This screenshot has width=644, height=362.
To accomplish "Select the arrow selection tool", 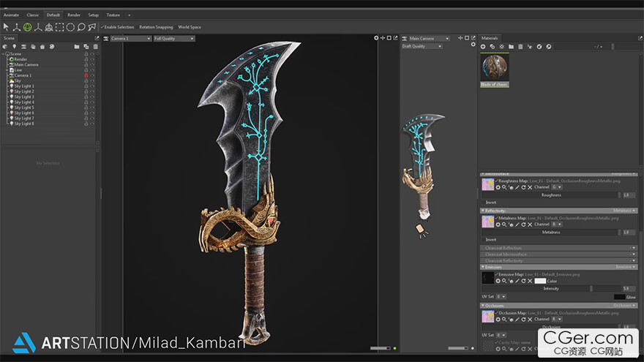I will point(6,27).
